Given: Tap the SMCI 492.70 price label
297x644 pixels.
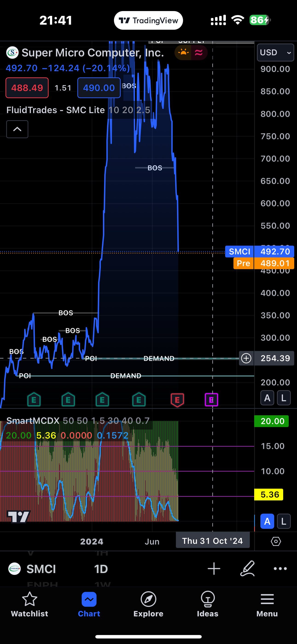Looking at the screenshot, I should pos(260,252).
